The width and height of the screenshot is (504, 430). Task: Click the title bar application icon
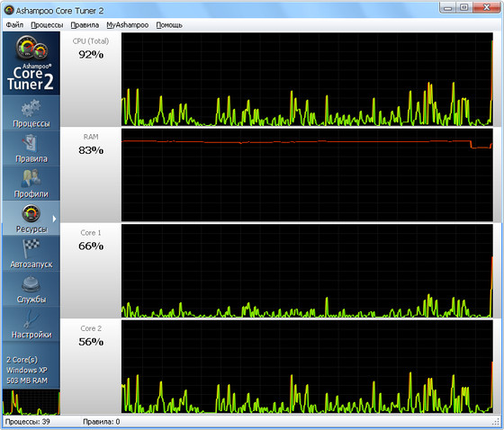pyautogui.click(x=9, y=10)
